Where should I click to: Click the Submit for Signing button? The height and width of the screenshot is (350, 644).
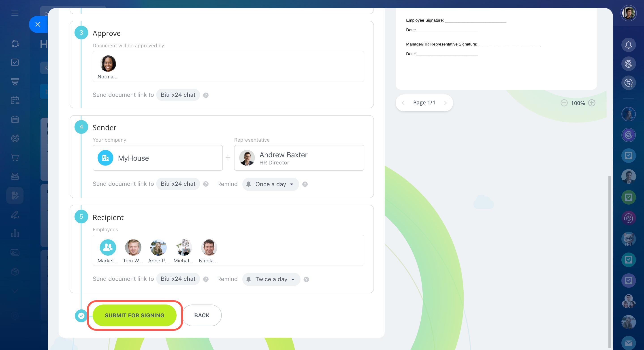point(134,315)
